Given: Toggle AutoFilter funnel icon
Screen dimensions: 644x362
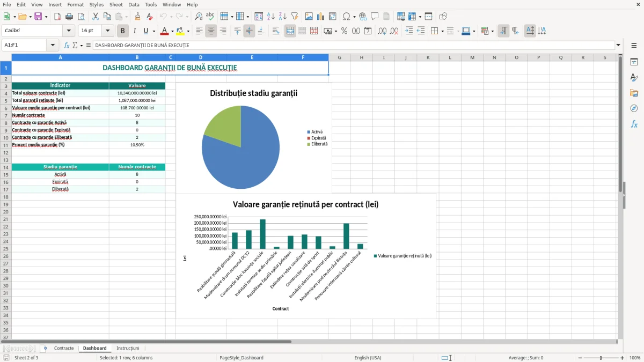Looking at the screenshot, I should pyautogui.click(x=294, y=17).
